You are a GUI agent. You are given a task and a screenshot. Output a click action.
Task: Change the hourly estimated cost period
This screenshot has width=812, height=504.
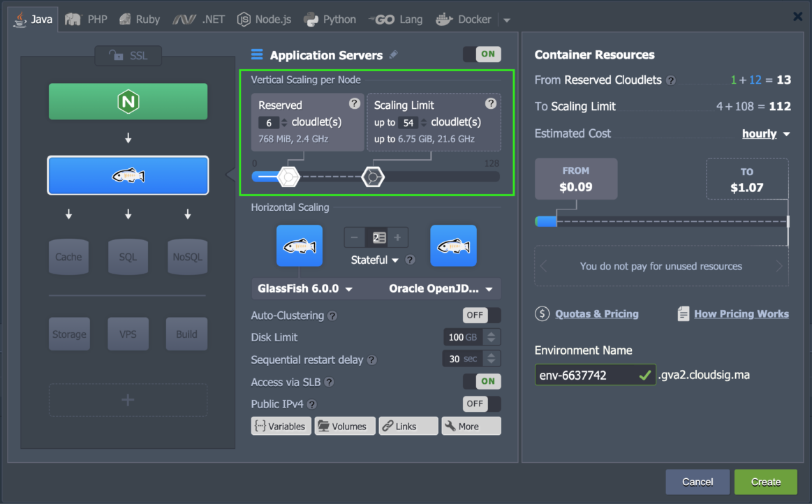click(x=766, y=133)
